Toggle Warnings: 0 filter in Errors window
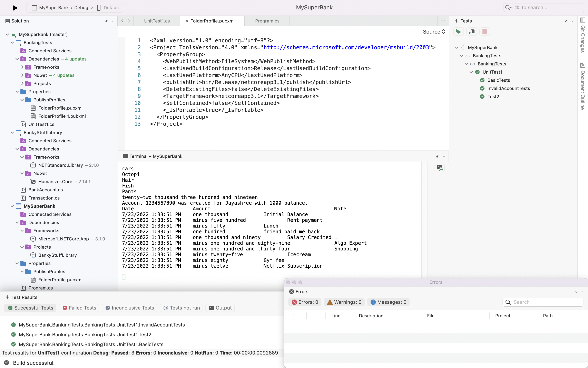The image size is (588, 368). (344, 302)
